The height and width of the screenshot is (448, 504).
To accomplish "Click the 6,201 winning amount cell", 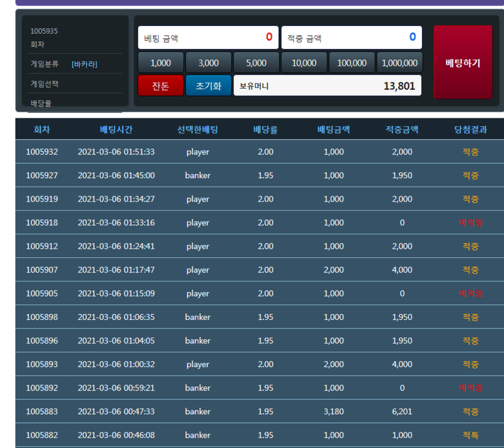I will click(x=402, y=411).
